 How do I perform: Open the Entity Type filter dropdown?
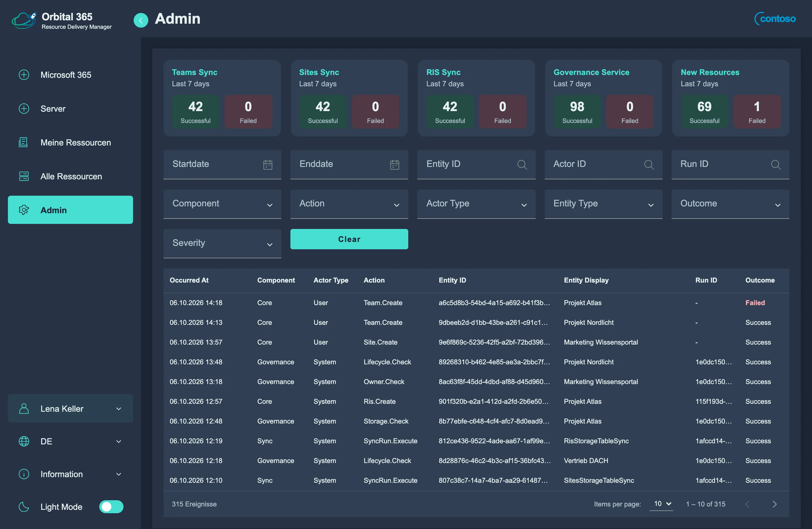click(603, 204)
